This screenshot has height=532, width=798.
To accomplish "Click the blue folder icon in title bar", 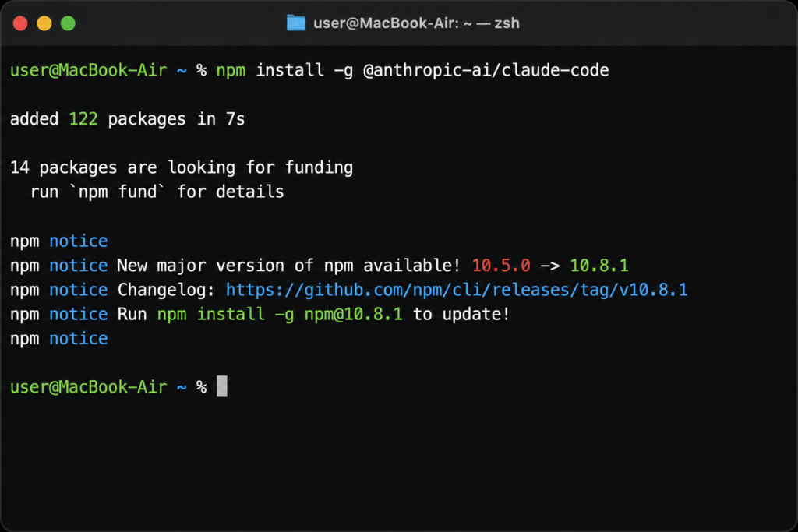I will [x=295, y=23].
